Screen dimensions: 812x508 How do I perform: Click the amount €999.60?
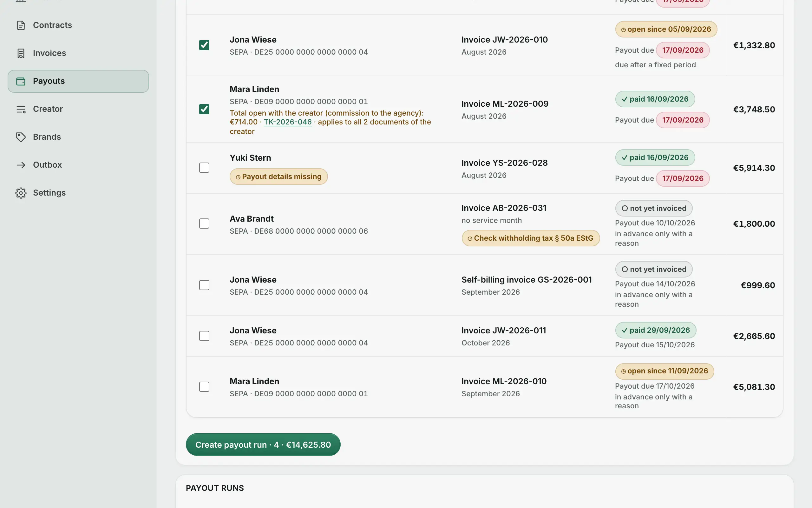[x=758, y=285]
